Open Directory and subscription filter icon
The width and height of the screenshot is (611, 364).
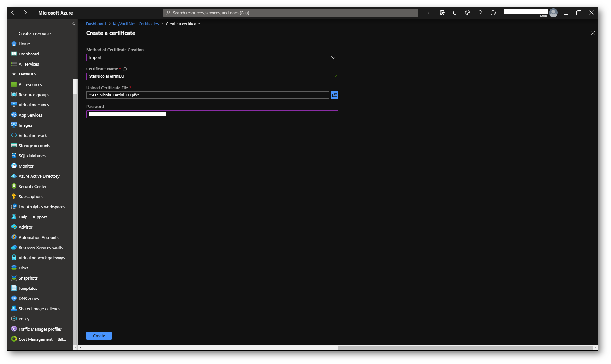pos(442,13)
